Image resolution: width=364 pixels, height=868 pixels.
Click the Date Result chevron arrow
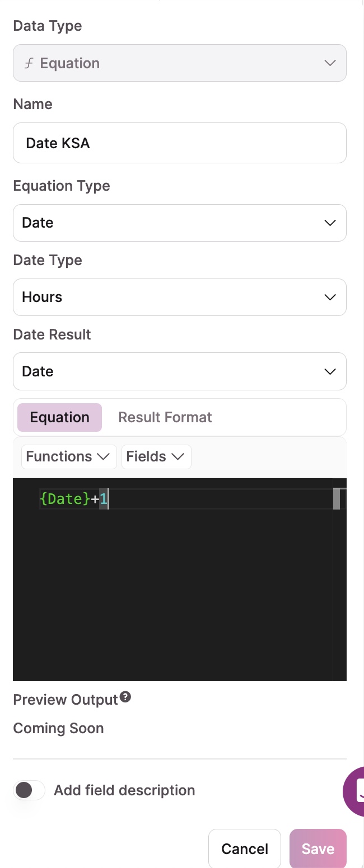coord(330,372)
